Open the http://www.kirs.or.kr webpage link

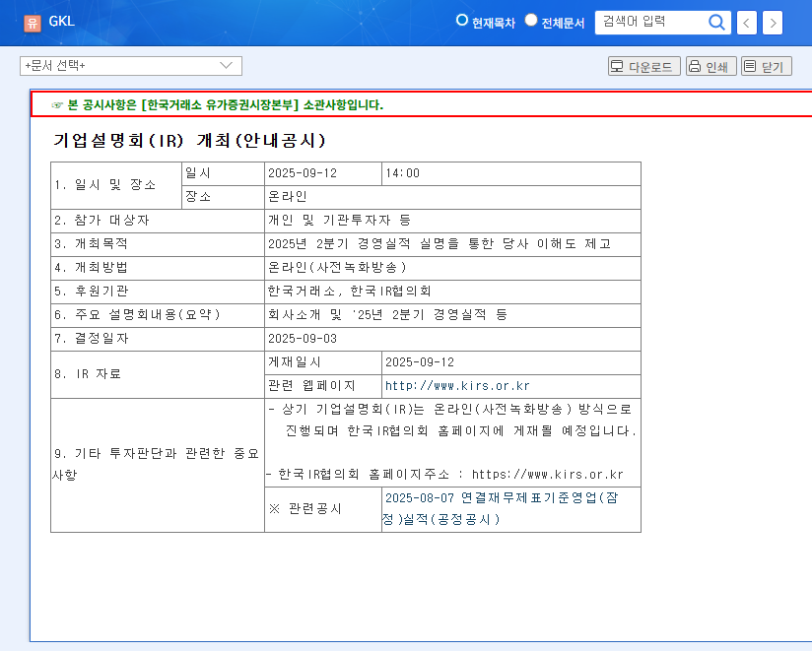(458, 386)
